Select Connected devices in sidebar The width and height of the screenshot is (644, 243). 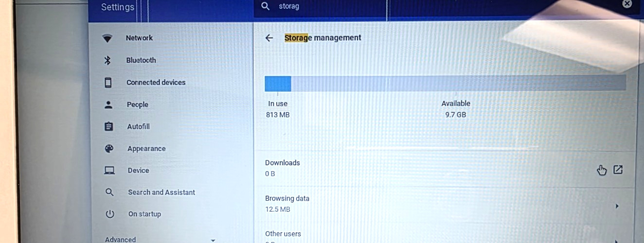156,83
